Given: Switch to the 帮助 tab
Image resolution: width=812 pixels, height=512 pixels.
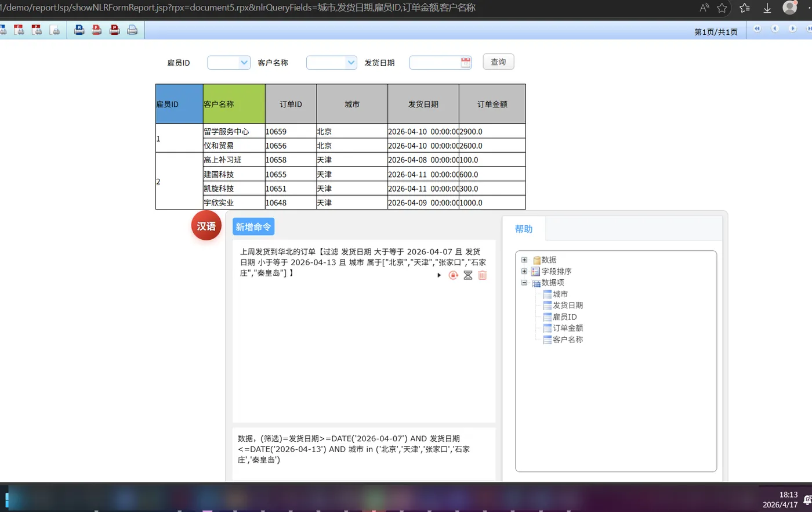Looking at the screenshot, I should tap(523, 229).
